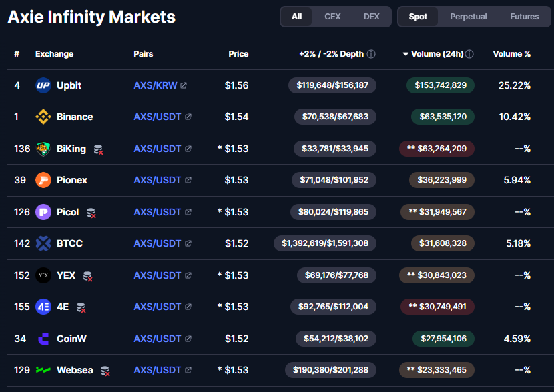The image size is (554, 392).
Task: Click the Binance exchange logo
Action: [x=43, y=117]
